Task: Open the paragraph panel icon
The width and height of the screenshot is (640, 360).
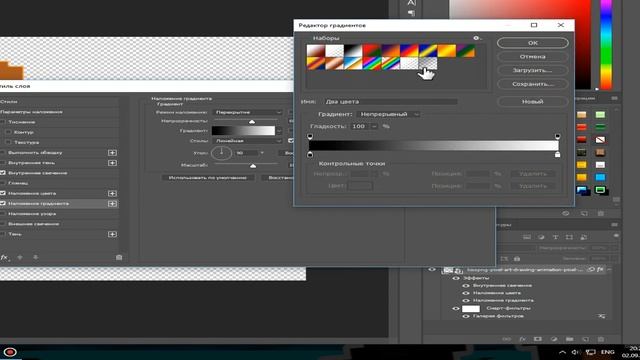Action: [411, 13]
